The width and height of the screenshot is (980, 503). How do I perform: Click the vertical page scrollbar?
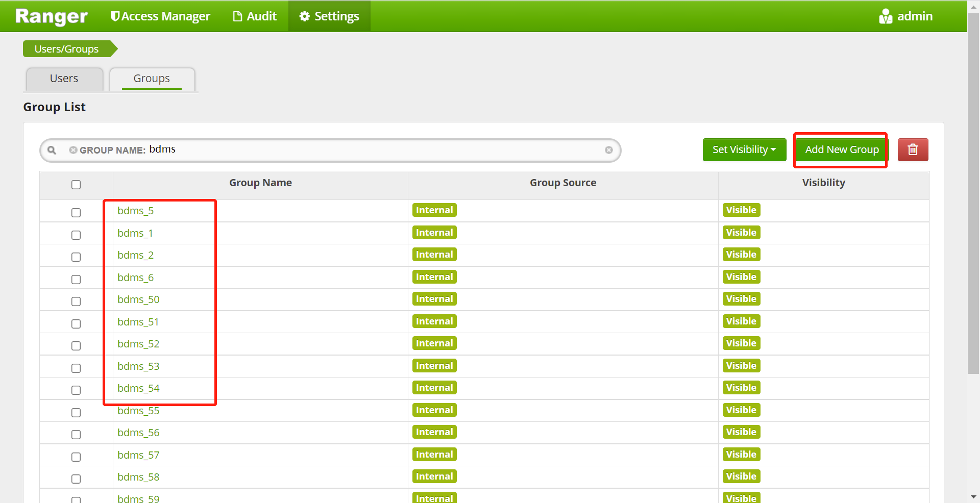point(973,204)
